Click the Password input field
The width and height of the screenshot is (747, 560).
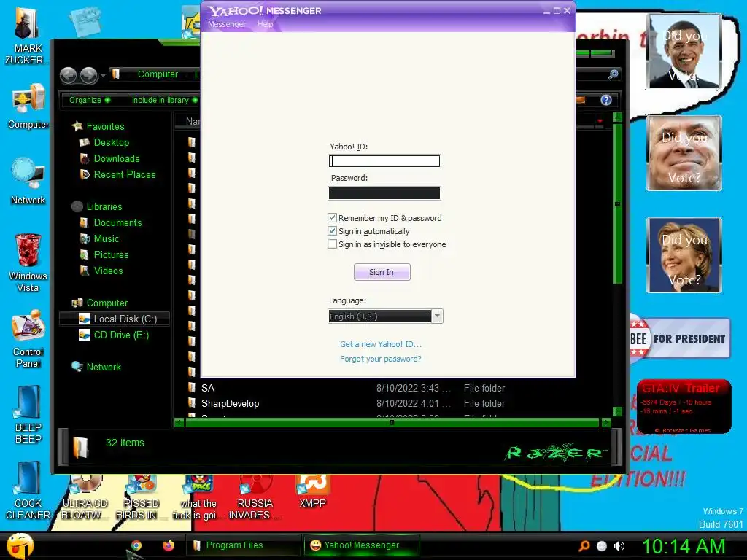point(384,192)
